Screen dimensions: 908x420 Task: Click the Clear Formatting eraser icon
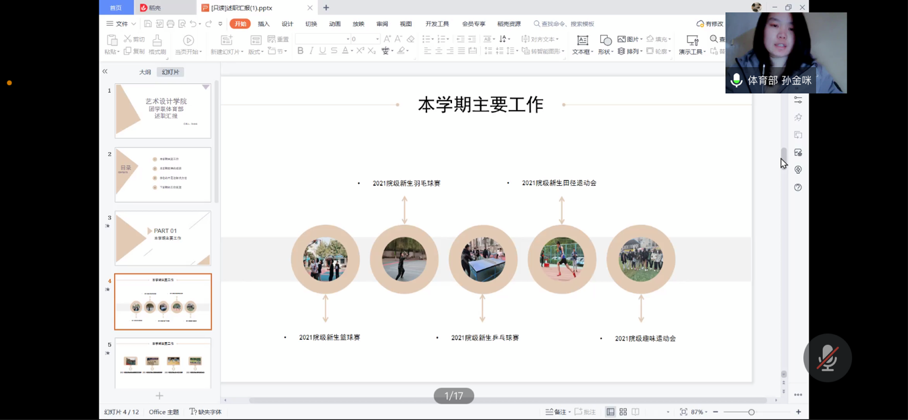coord(410,39)
